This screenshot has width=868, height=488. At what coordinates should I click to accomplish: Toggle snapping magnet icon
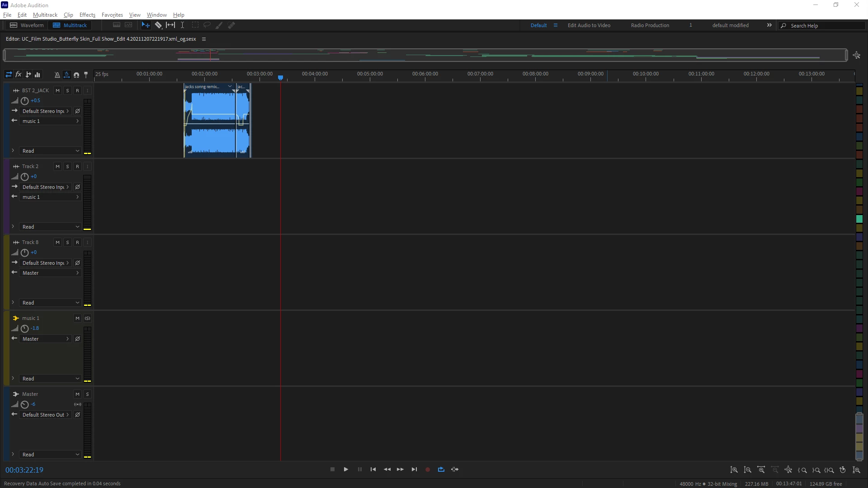[76, 75]
